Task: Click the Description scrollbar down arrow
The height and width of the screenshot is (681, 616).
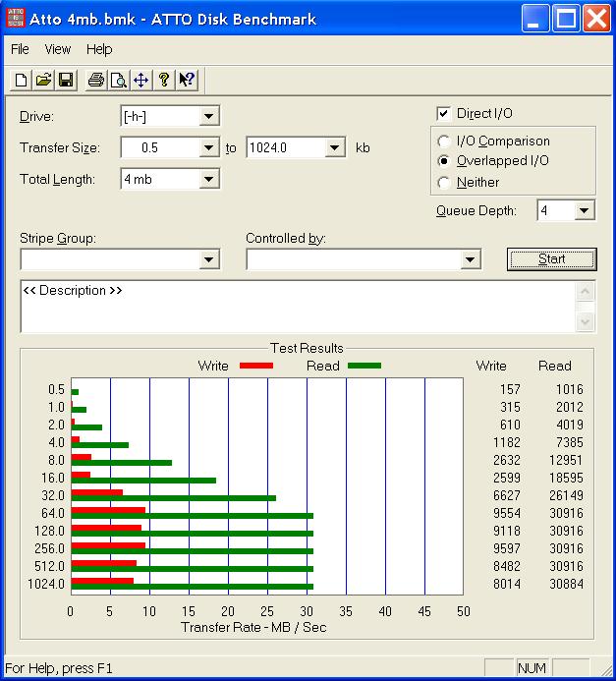Action: pos(586,322)
